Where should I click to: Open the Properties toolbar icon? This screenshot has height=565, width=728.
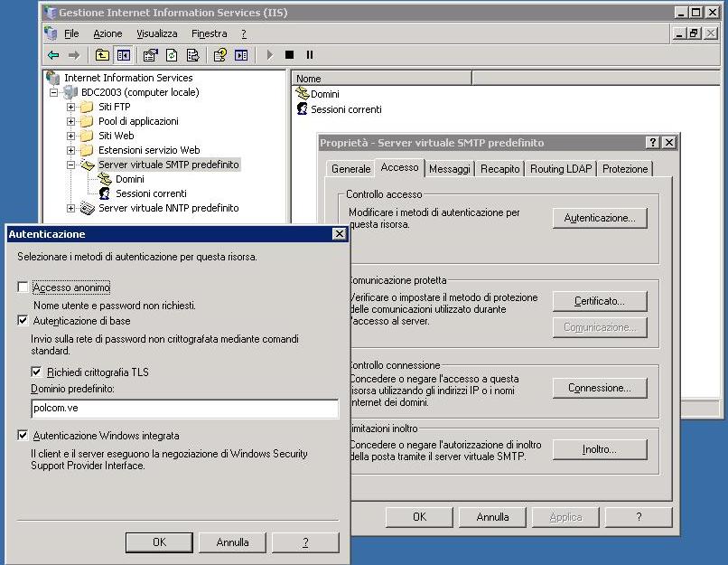(150, 55)
